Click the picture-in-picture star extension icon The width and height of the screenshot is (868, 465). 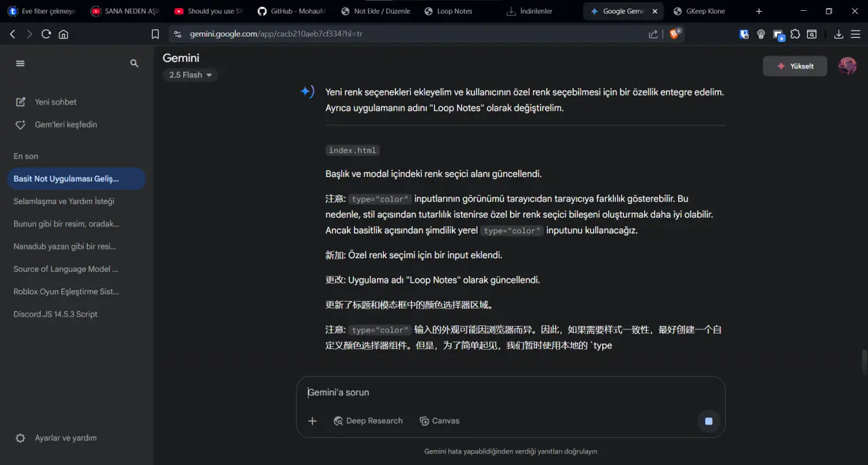click(778, 35)
